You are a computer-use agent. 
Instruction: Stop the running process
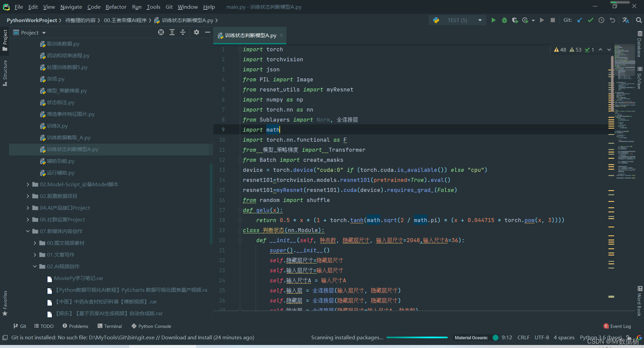coord(553,20)
